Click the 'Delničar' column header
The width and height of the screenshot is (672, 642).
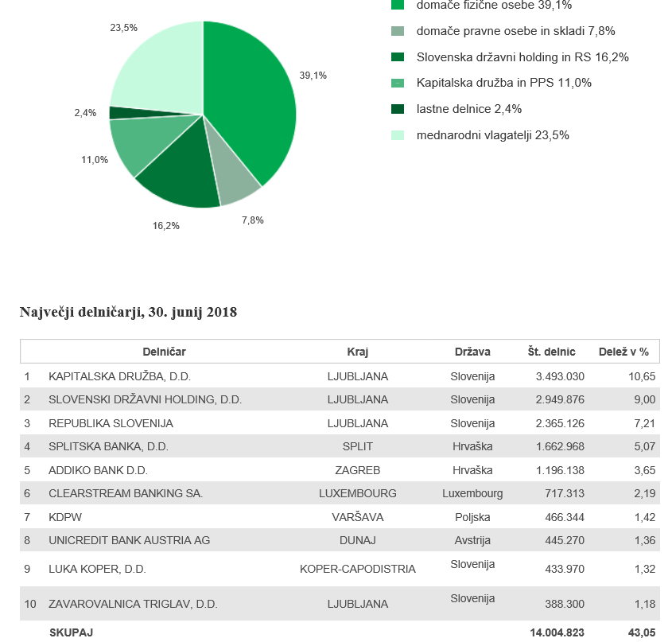pyautogui.click(x=164, y=352)
